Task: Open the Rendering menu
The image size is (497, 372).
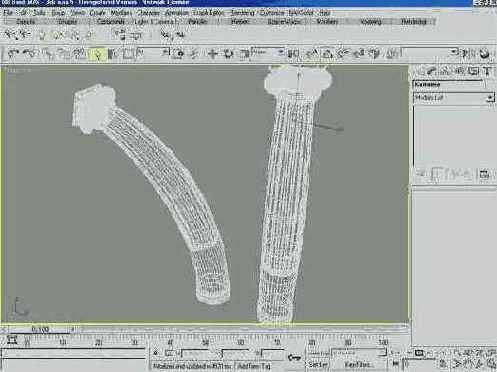Action: pyautogui.click(x=243, y=13)
